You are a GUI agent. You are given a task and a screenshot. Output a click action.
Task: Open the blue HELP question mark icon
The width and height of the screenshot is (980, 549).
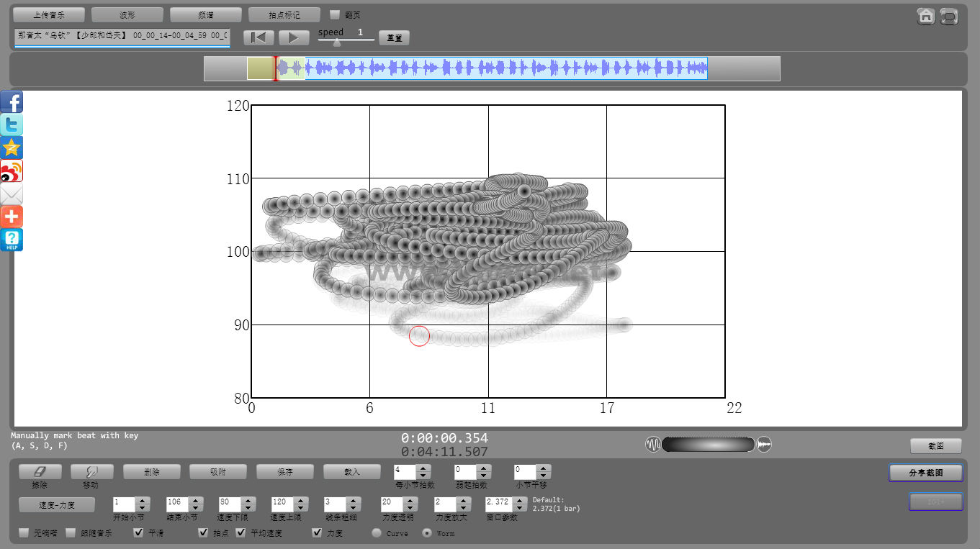[12, 240]
